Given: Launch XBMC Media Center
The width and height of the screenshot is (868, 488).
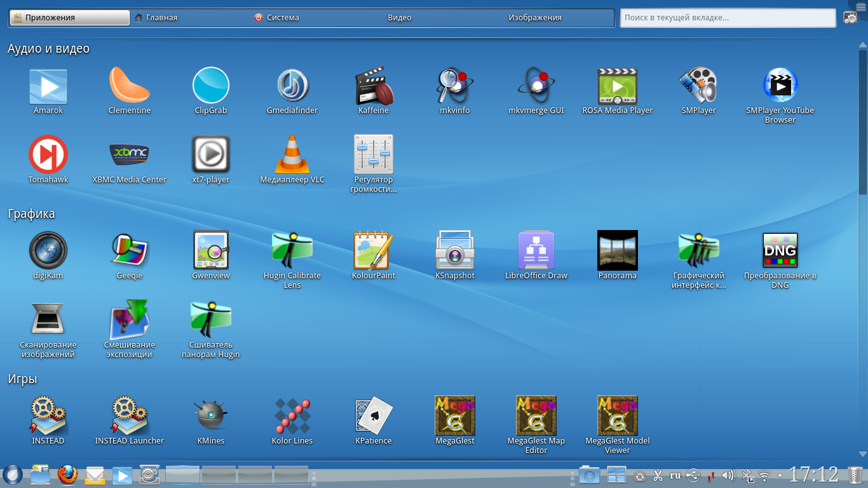Looking at the screenshot, I should pos(130,156).
